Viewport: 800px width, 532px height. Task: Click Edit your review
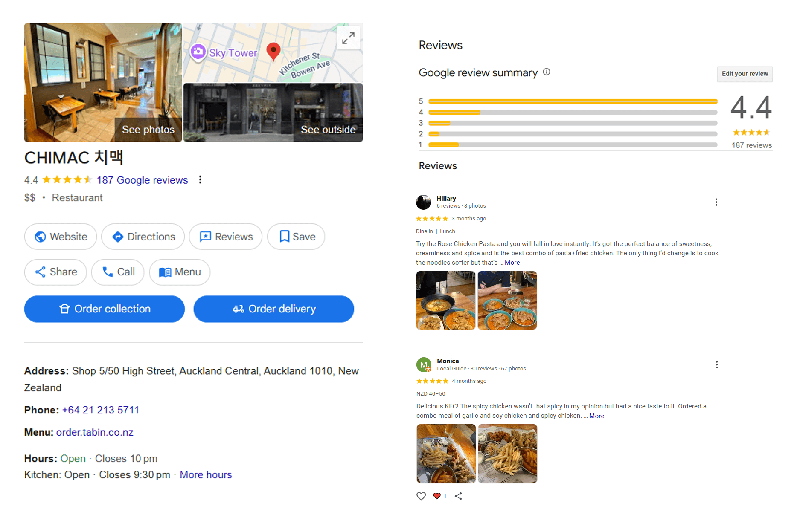745,74
